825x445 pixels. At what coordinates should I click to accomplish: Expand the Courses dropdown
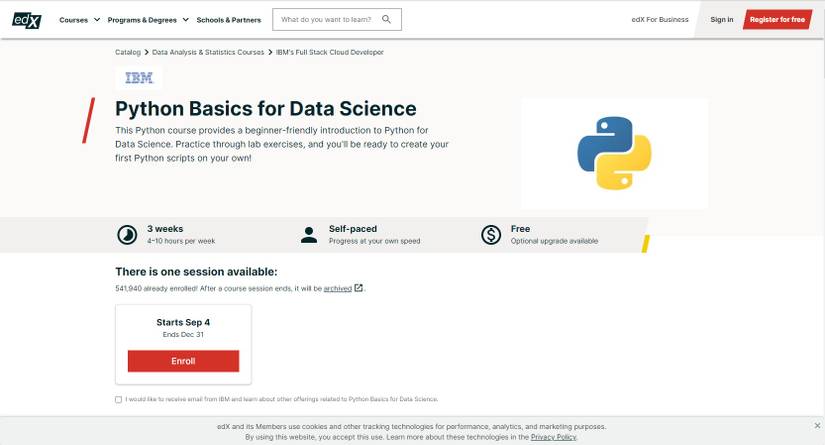[79, 19]
